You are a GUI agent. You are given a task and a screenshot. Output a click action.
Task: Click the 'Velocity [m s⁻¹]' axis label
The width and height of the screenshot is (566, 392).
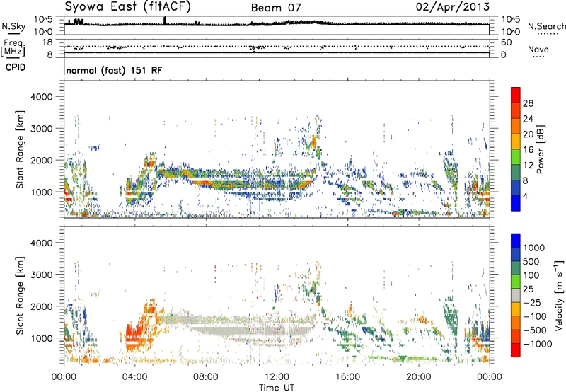point(559,295)
